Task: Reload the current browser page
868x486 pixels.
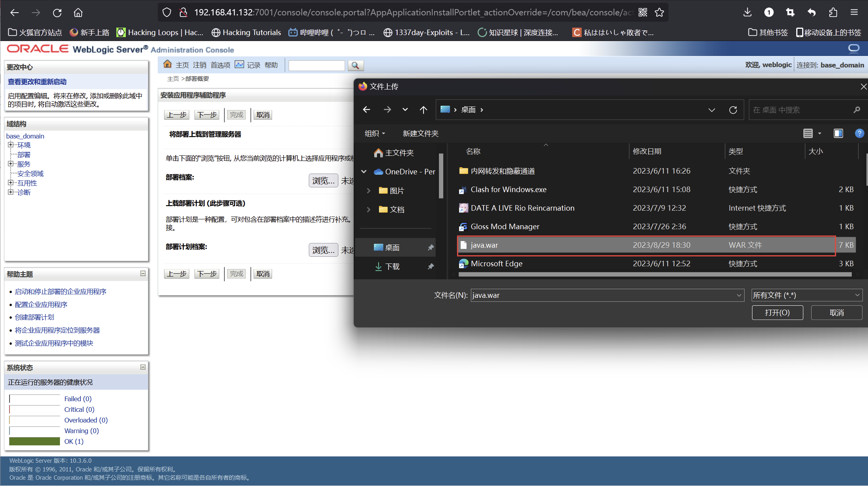Action: pyautogui.click(x=57, y=13)
